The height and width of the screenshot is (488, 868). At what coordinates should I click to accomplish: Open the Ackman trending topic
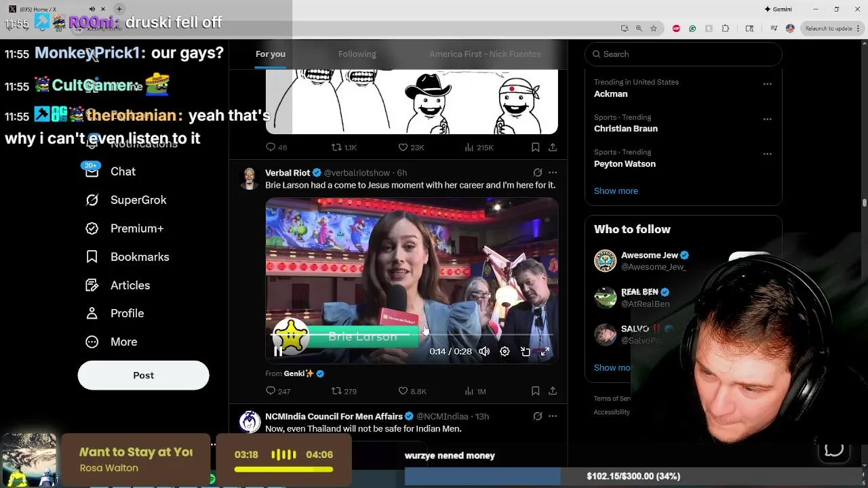click(x=610, y=94)
